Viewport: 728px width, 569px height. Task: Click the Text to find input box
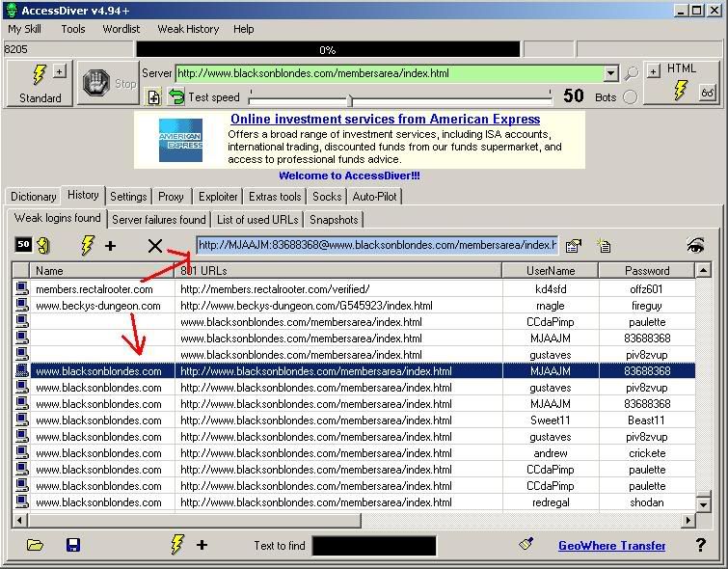(374, 545)
